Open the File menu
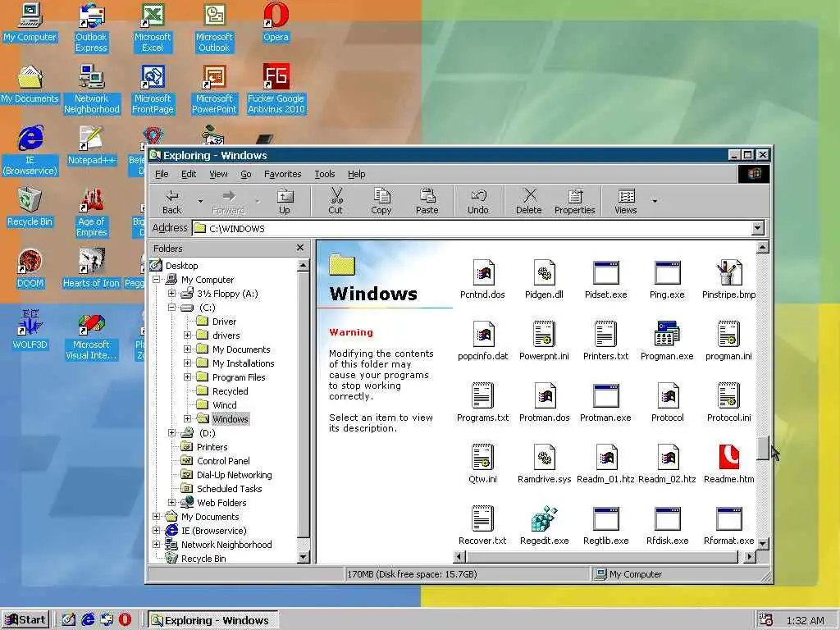Image resolution: width=840 pixels, height=630 pixels. 162,174
